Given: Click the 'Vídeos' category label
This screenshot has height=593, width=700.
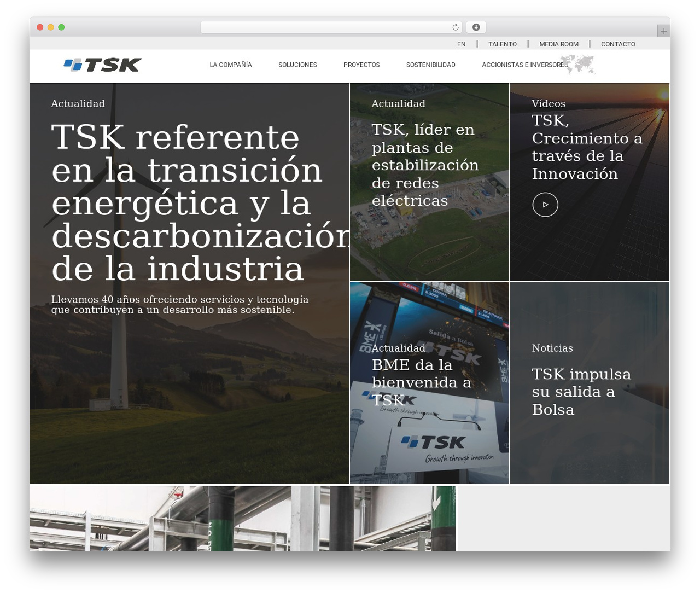Looking at the screenshot, I should (x=549, y=103).
